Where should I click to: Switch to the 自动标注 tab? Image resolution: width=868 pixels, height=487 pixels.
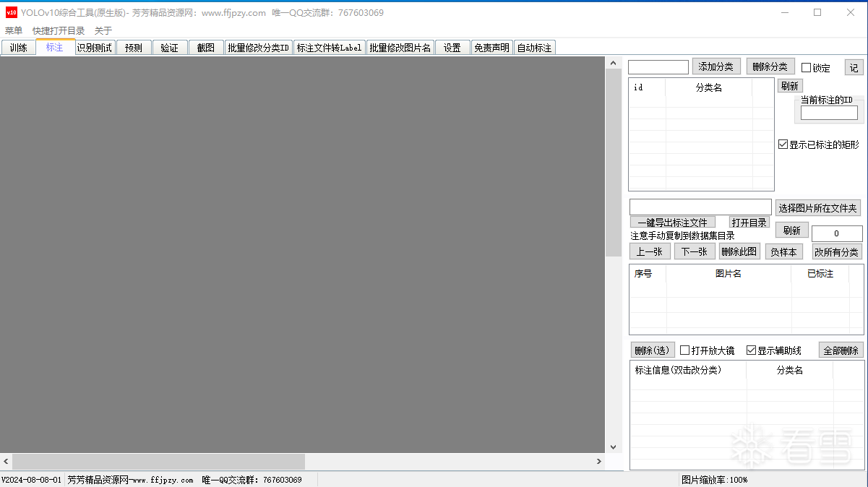534,48
